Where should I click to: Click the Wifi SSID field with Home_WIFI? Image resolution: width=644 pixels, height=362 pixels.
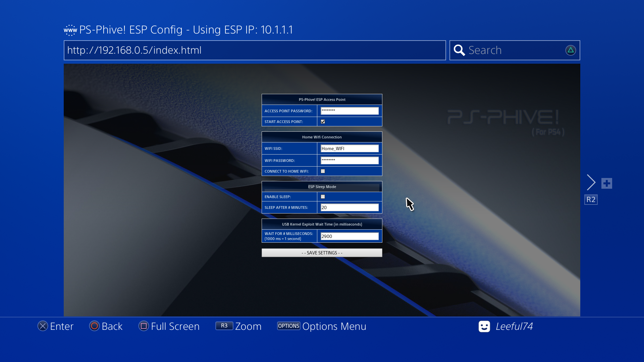click(350, 148)
